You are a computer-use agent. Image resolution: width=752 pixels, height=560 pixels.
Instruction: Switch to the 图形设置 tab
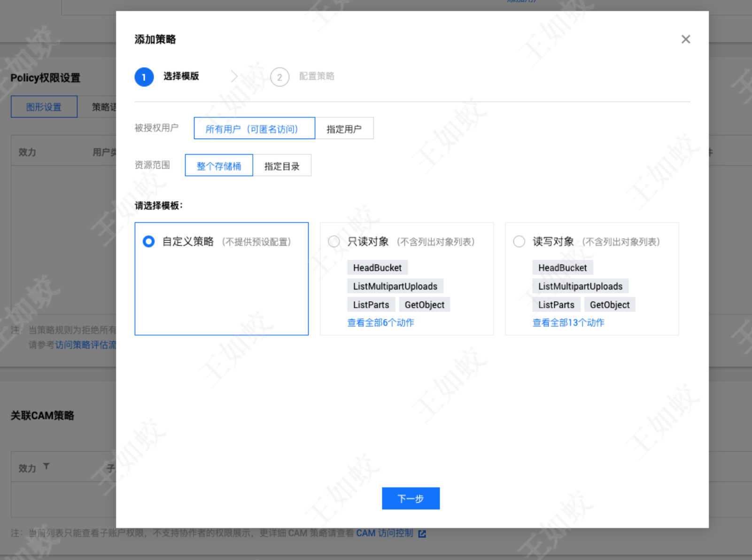pyautogui.click(x=44, y=107)
